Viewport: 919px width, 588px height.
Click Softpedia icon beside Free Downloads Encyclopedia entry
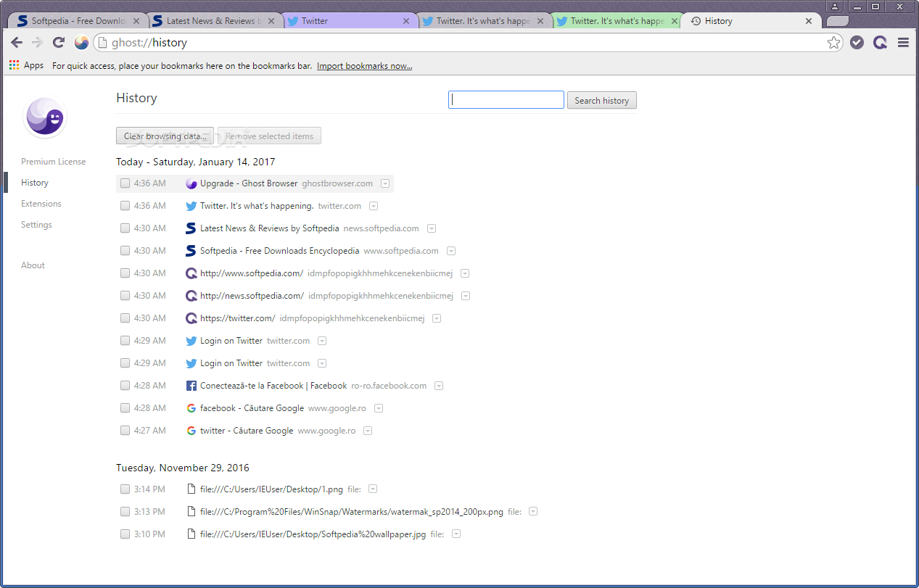(x=191, y=251)
